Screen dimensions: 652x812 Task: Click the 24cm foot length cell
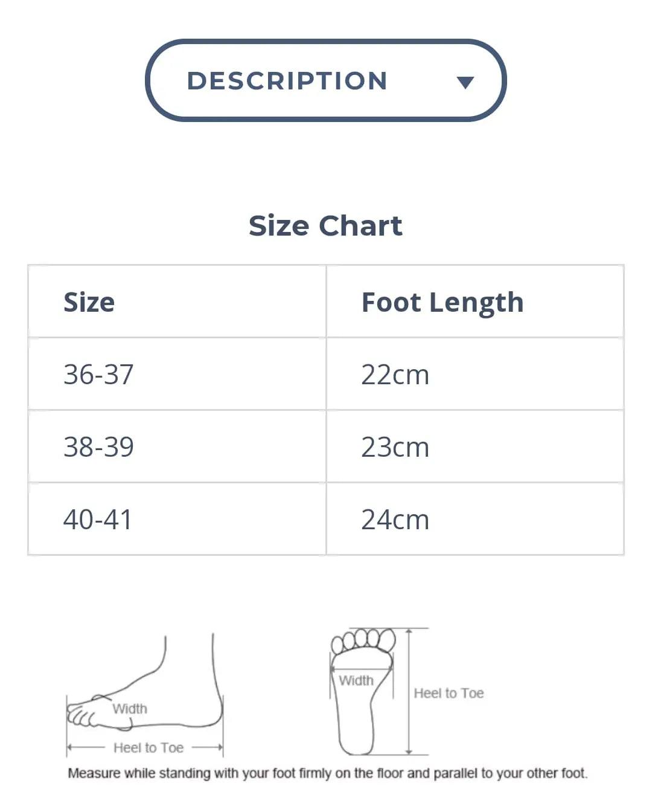click(395, 520)
